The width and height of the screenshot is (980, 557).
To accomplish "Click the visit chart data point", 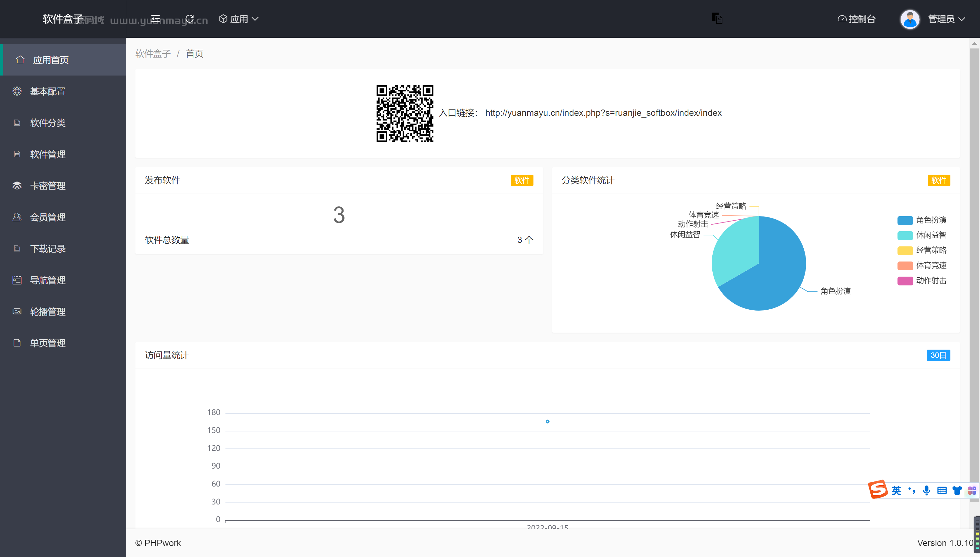I will pyautogui.click(x=547, y=422).
